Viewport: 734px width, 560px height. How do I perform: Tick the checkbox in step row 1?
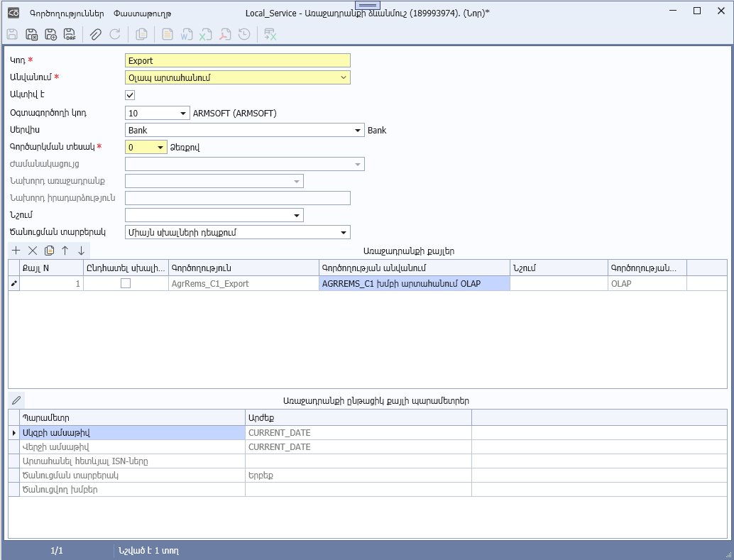(126, 283)
